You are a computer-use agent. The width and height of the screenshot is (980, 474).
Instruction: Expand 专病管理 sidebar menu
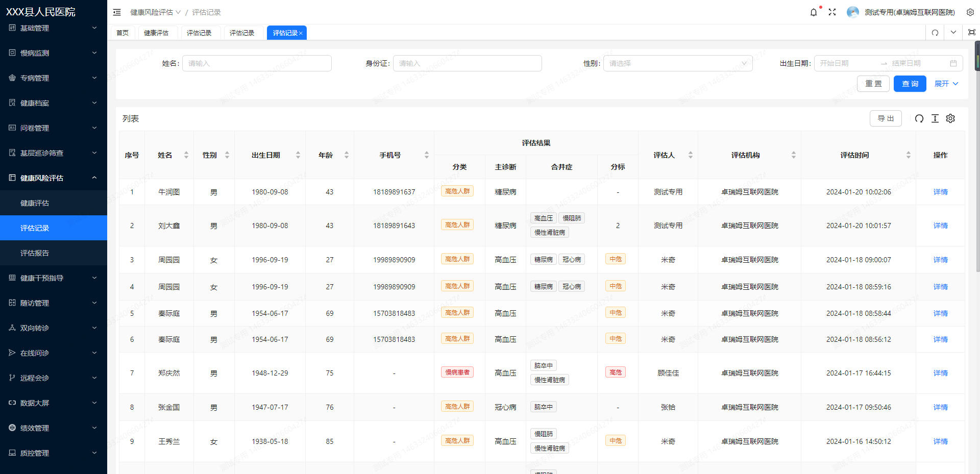[54, 78]
